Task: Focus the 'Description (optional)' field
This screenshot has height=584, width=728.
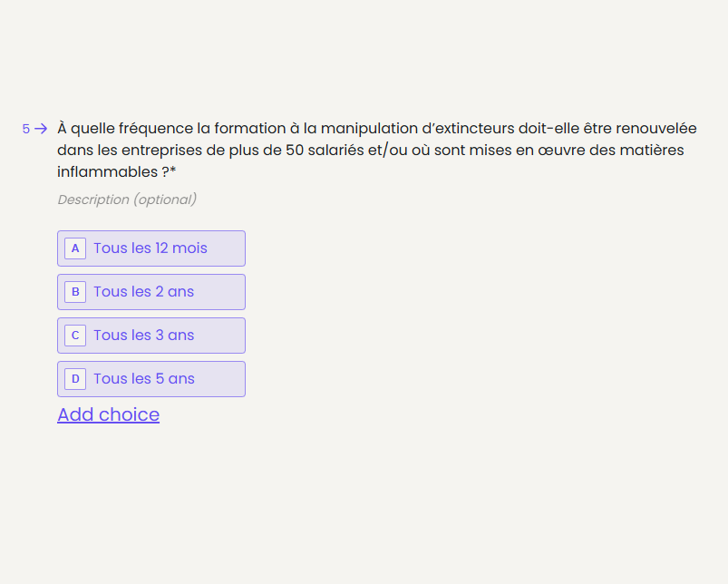Action: click(127, 200)
